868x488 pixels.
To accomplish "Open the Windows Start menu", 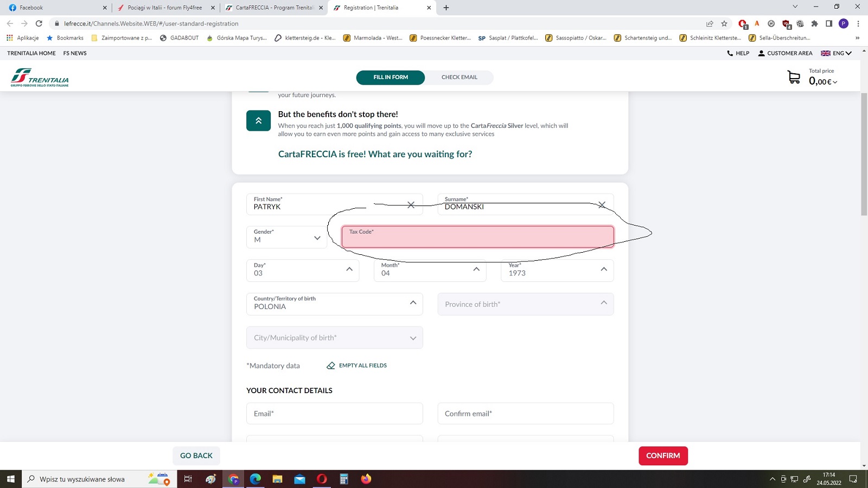I will (10, 479).
